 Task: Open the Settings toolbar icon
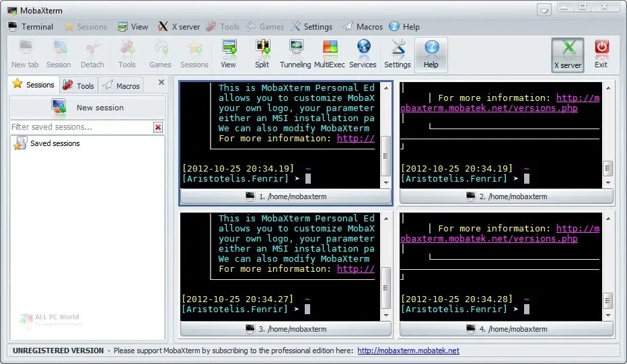click(398, 54)
